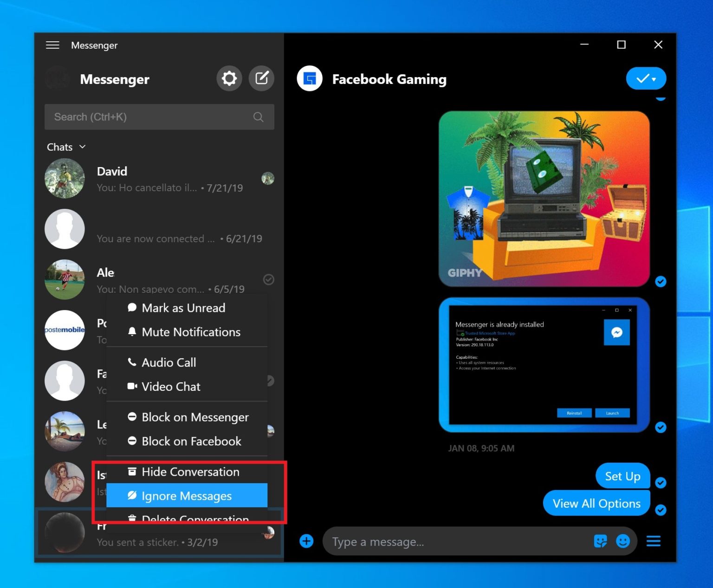Open David's profile thumbnail

(x=65, y=178)
